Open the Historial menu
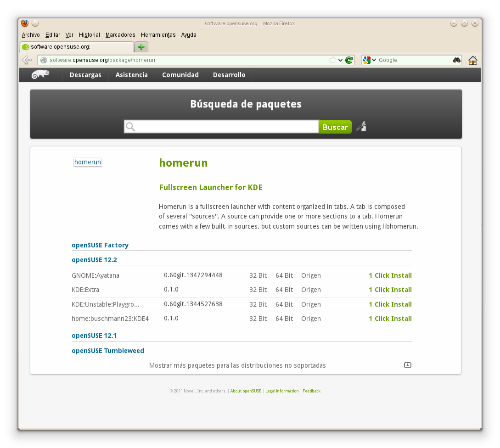The width and height of the screenshot is (500, 448). [89, 35]
